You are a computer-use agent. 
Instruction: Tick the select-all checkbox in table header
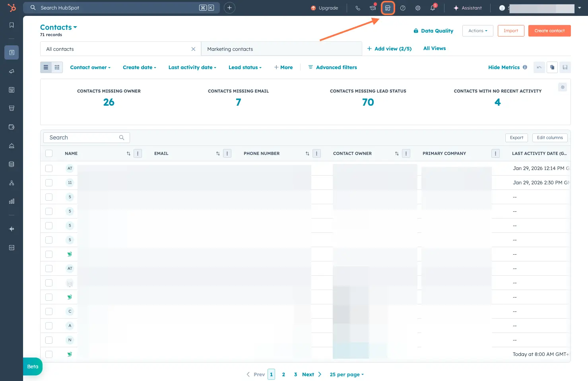coord(49,153)
